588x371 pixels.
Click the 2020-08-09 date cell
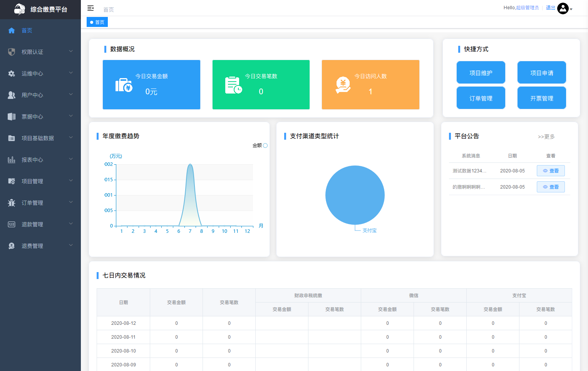click(124, 365)
